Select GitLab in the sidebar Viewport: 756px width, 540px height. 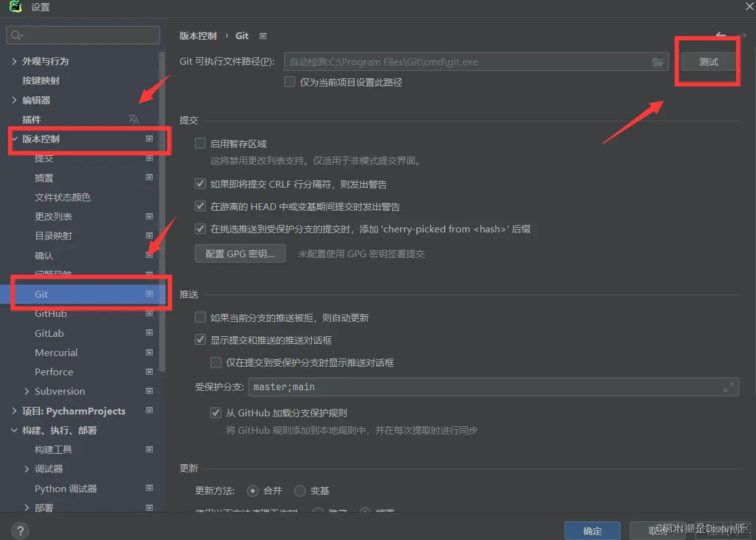[x=49, y=333]
